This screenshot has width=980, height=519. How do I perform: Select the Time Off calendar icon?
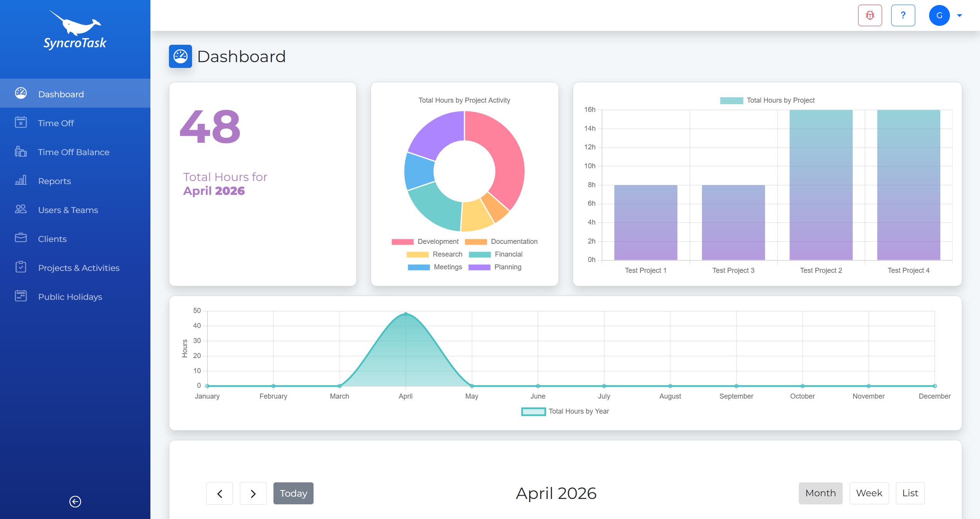click(21, 123)
